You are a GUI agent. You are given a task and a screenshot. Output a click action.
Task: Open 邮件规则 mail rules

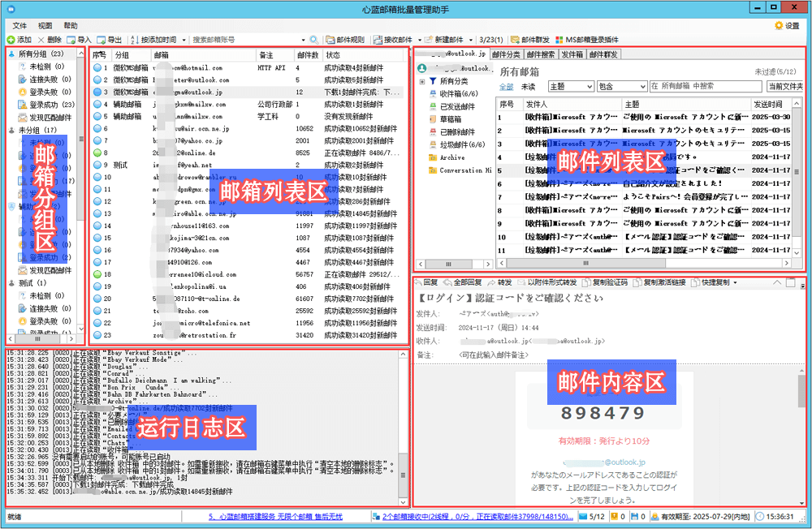(345, 40)
